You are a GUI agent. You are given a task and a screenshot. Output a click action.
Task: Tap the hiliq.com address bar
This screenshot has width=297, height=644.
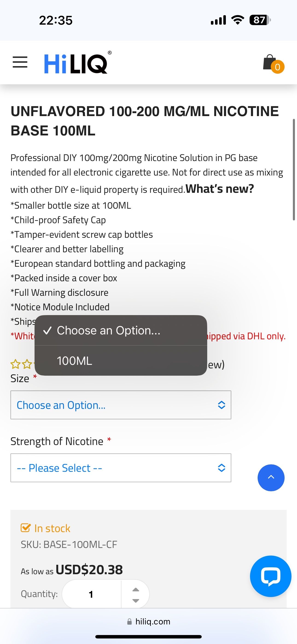(148, 621)
